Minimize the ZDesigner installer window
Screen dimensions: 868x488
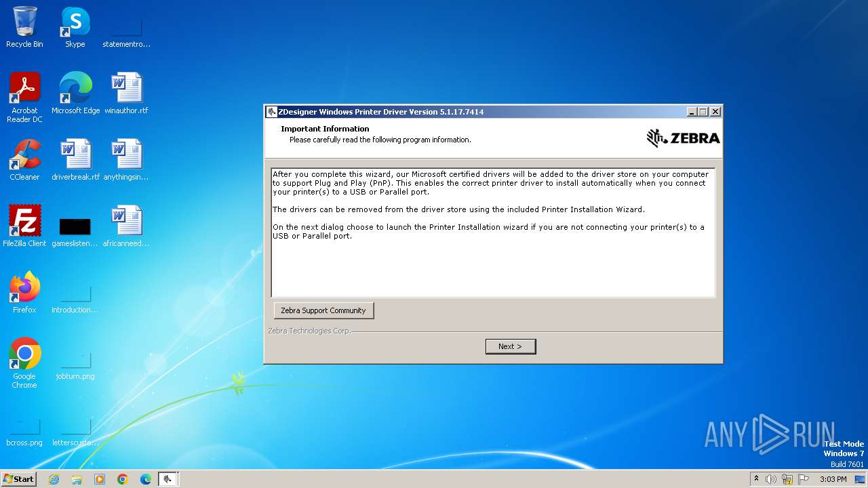(x=691, y=112)
